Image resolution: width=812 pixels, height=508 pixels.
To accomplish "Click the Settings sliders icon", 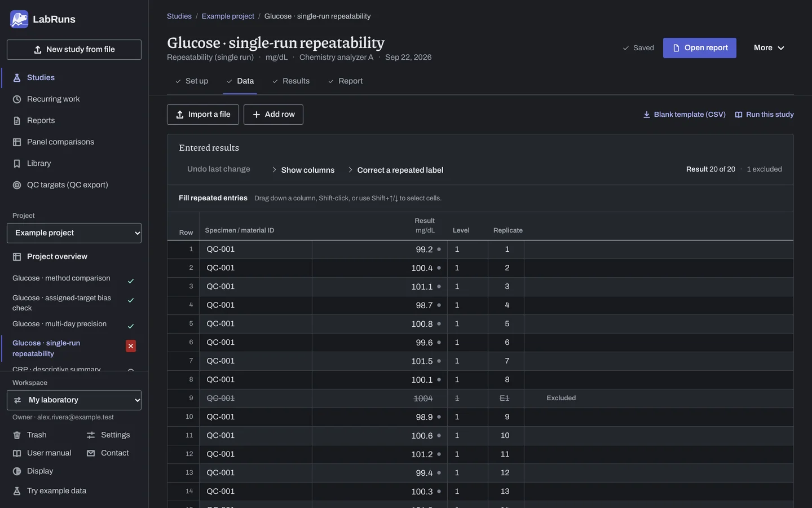I will click(x=91, y=435).
